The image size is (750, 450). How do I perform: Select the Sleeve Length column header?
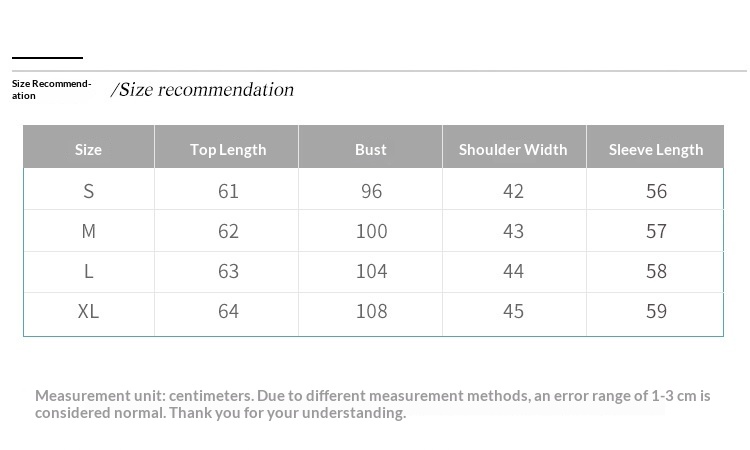(656, 150)
